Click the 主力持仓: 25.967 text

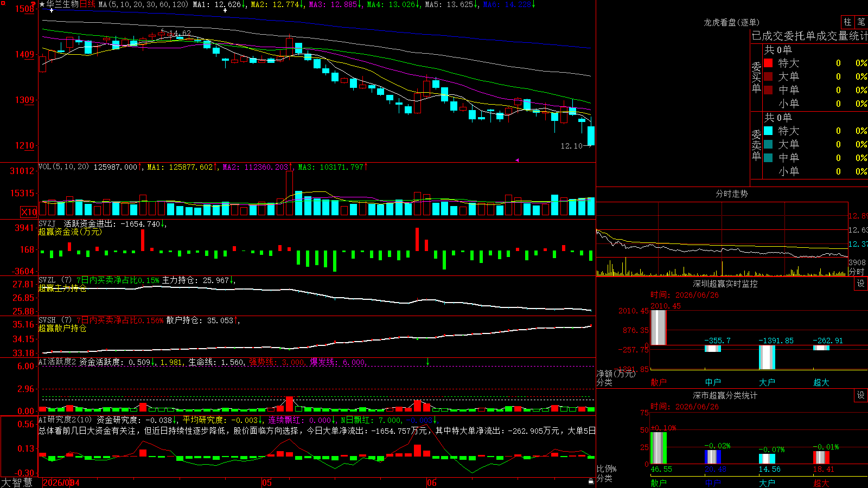pyautogui.click(x=196, y=280)
